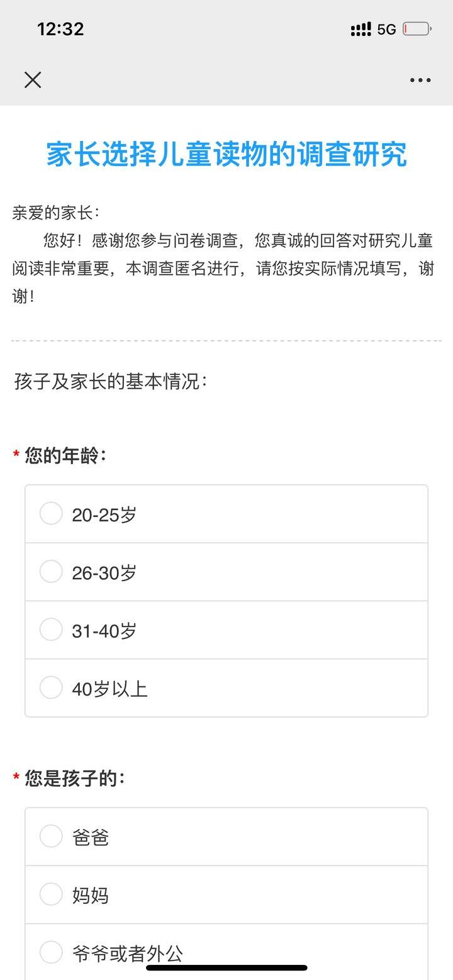Select the 20-25岁 age radio button

point(226,514)
